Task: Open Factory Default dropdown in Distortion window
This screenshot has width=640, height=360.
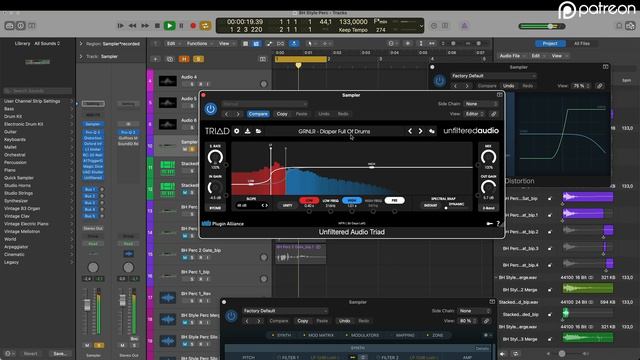Action: (x=493, y=76)
